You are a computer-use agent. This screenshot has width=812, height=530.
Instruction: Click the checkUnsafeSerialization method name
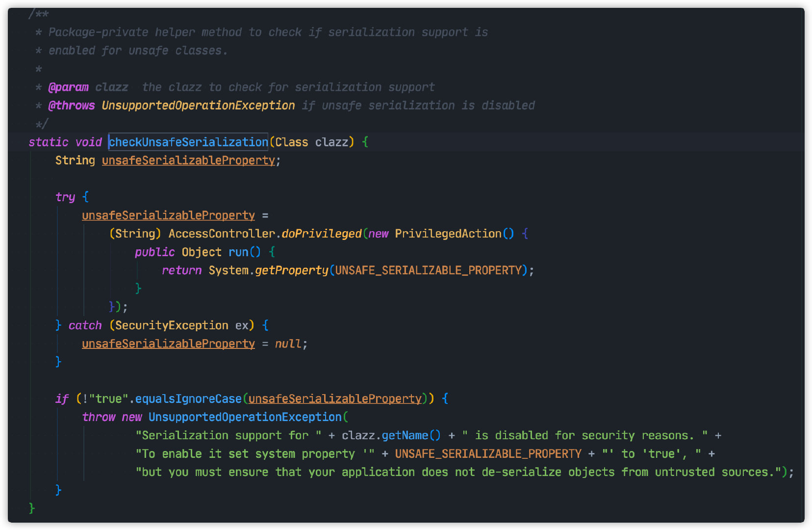188,142
